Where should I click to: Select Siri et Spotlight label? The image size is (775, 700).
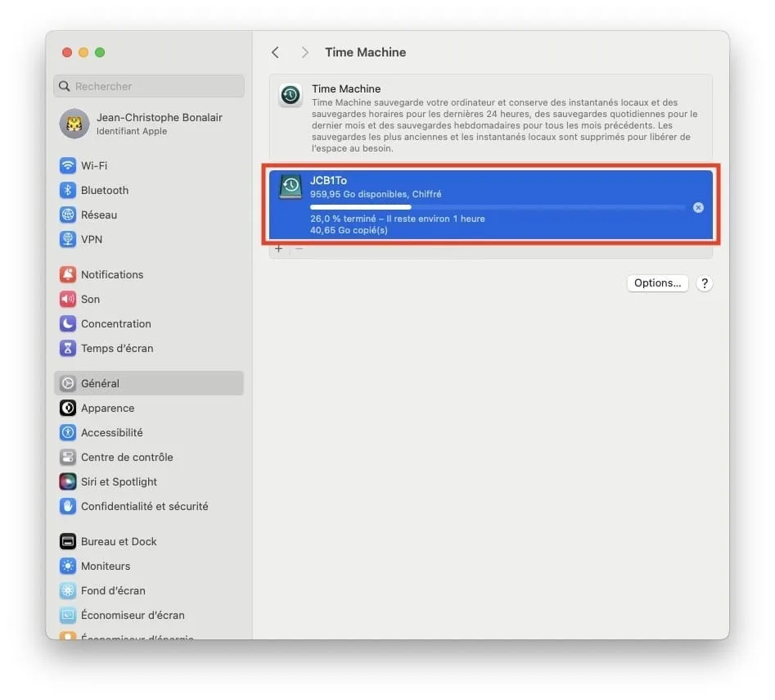point(119,481)
